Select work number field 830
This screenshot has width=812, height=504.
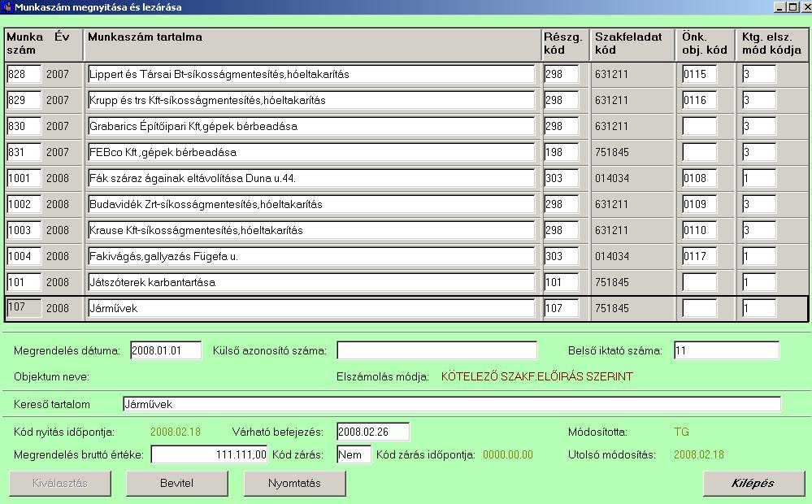(x=24, y=126)
